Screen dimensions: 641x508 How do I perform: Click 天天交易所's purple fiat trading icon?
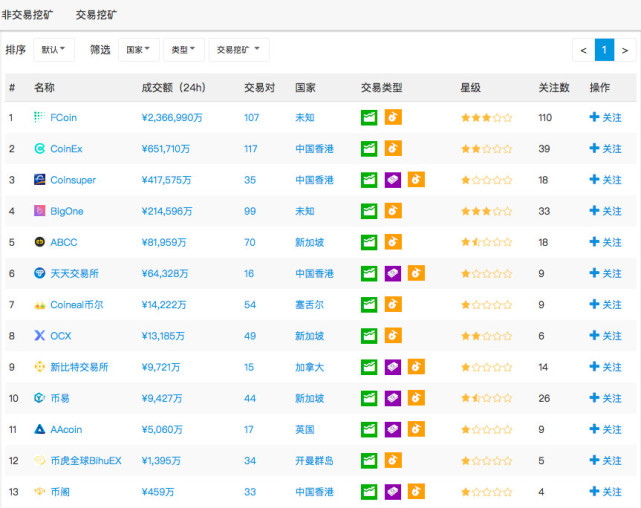(x=393, y=273)
